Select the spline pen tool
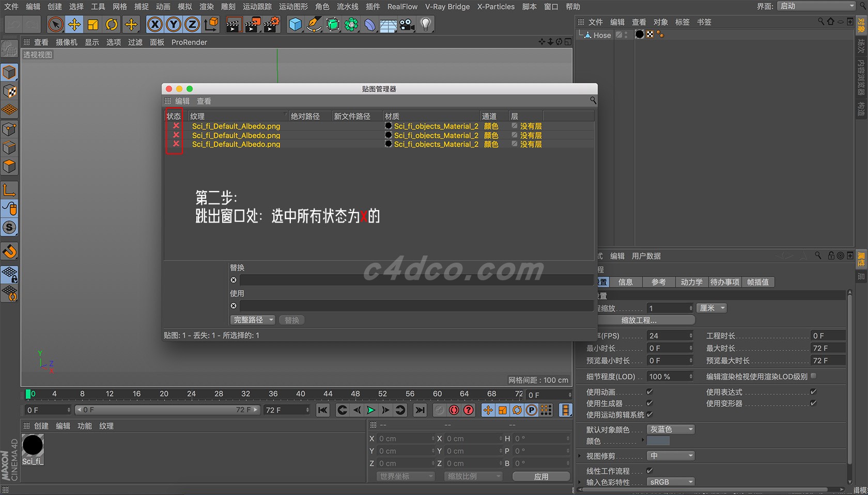 (314, 24)
